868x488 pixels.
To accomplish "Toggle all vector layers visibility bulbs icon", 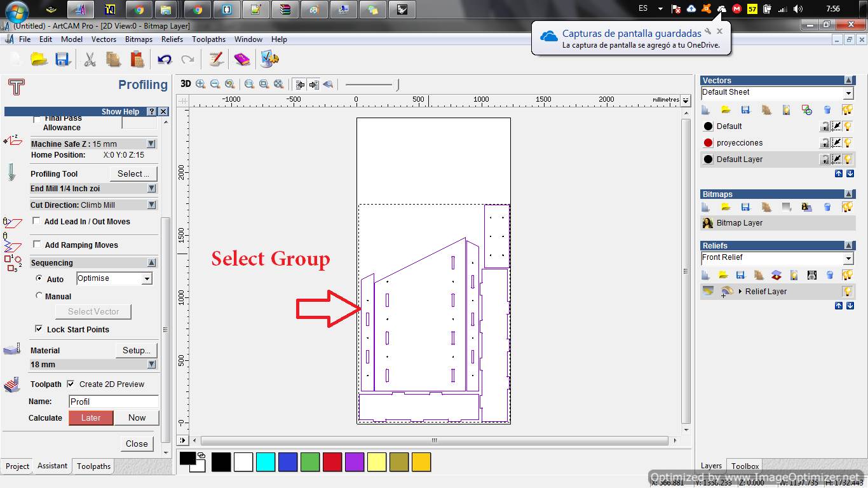I will tap(847, 110).
